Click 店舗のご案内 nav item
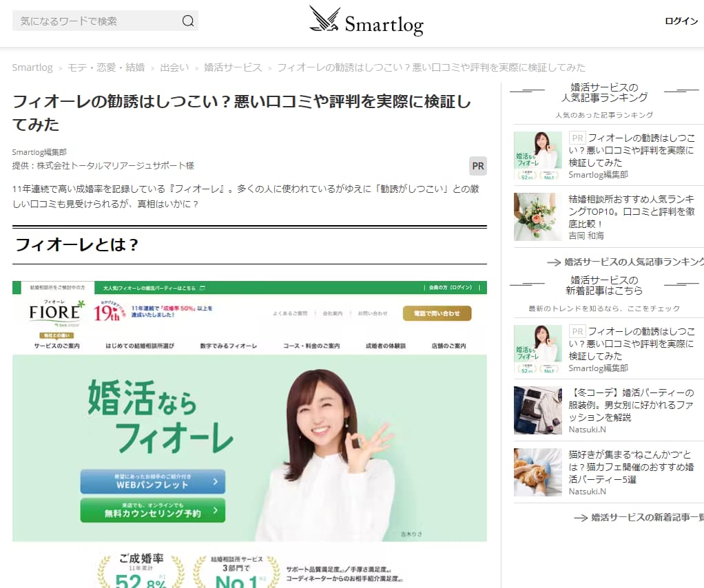Screen dimensions: 704x588 click(x=448, y=346)
